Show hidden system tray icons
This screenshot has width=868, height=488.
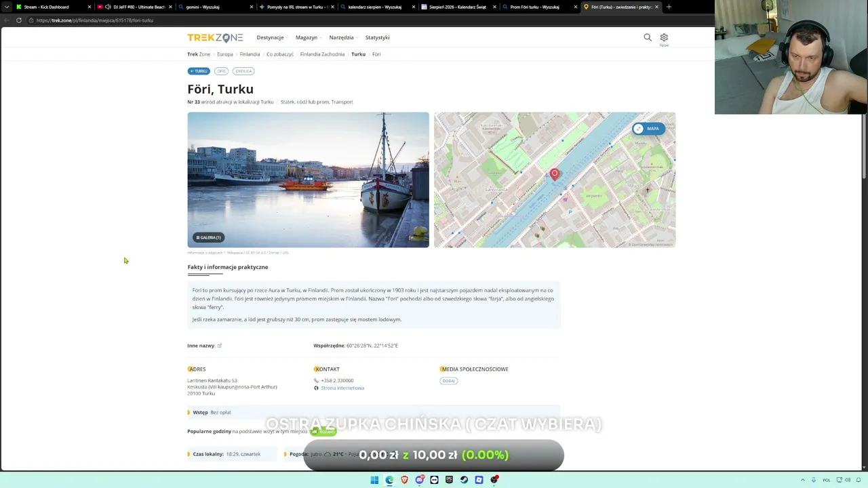[x=803, y=480]
